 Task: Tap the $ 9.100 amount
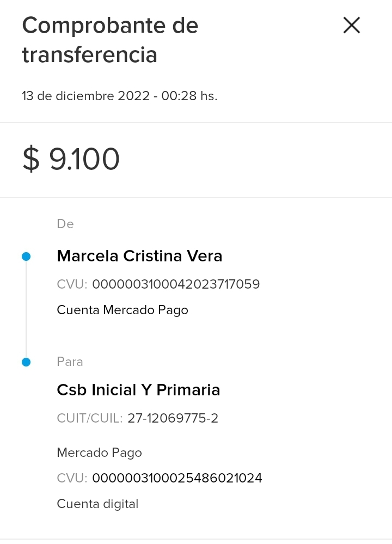[x=71, y=160]
